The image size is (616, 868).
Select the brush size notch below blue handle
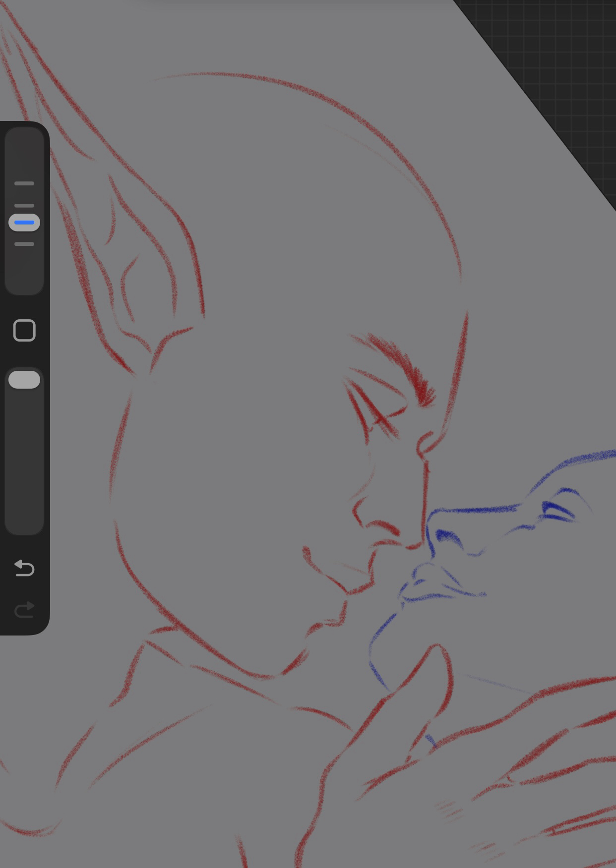(24, 244)
